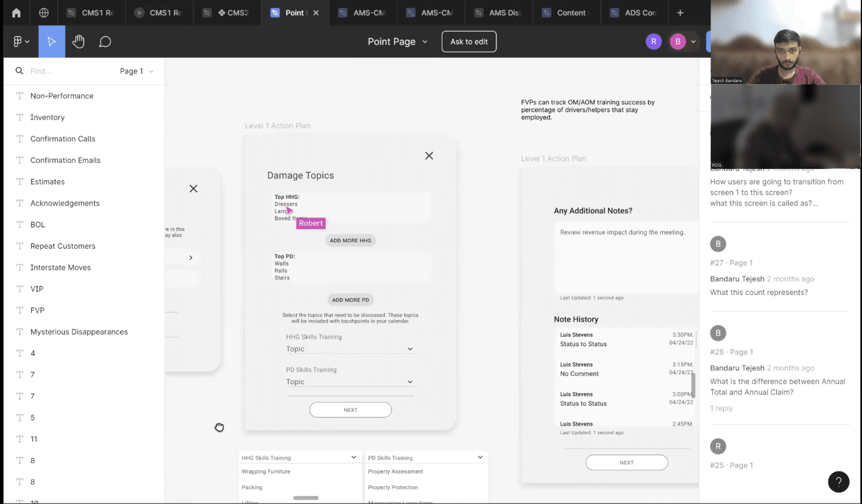Click the Ask to edit button

469,41
